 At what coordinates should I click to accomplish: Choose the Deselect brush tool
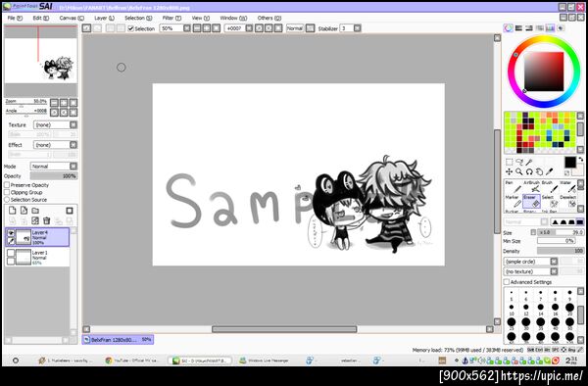pos(567,201)
